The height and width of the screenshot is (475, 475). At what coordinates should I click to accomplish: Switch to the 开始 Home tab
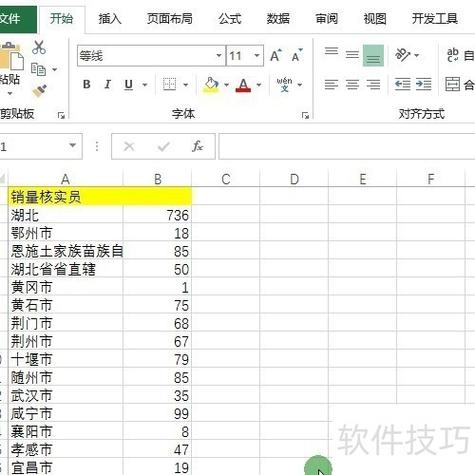click(62, 19)
